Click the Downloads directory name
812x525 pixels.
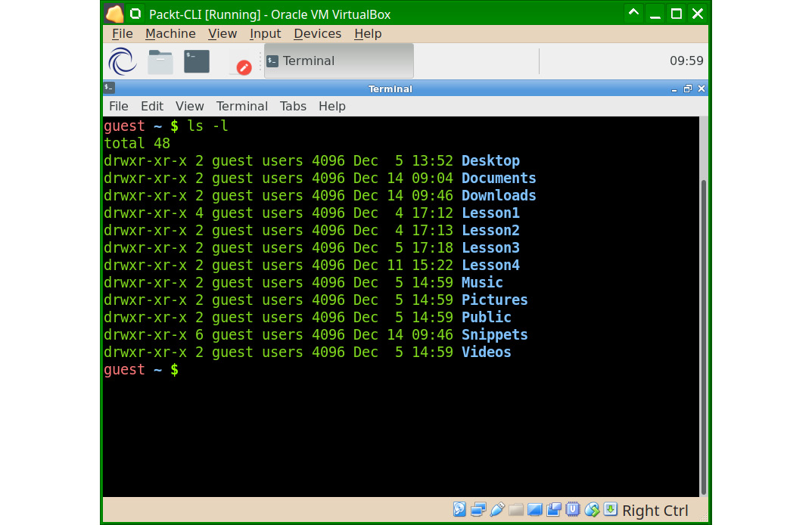[499, 195]
